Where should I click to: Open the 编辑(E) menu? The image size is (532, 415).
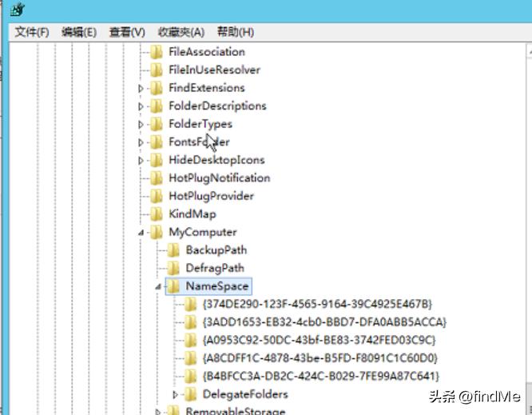tap(79, 32)
